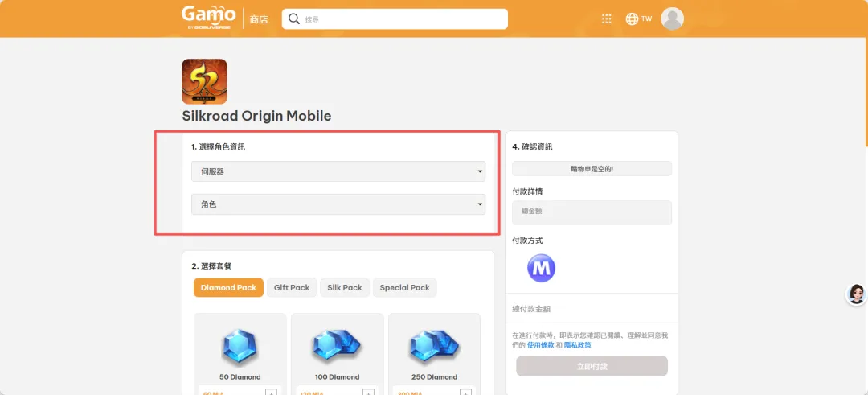Choose the MyCard M payment method icon
Screen dimensions: 868x395
(541, 268)
